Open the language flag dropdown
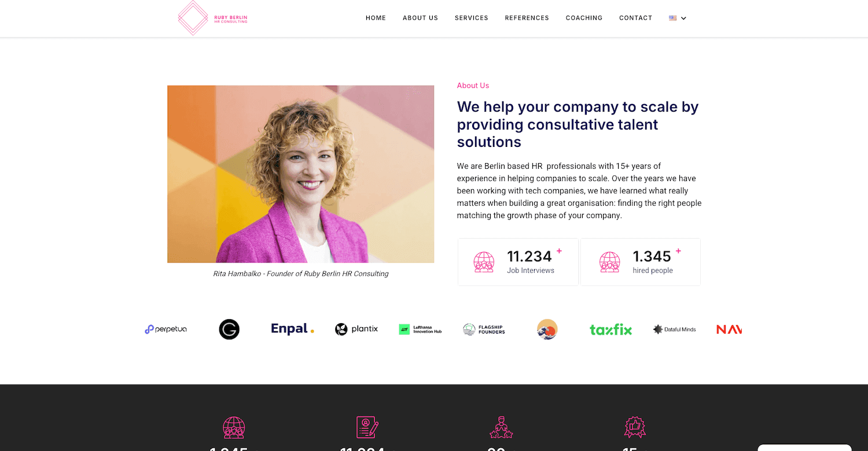868x451 pixels. click(x=673, y=18)
